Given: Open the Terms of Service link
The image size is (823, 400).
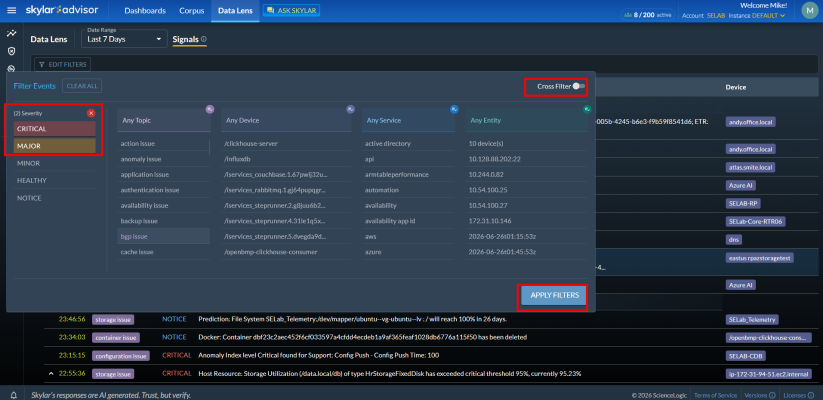Looking at the screenshot, I should click(715, 395).
